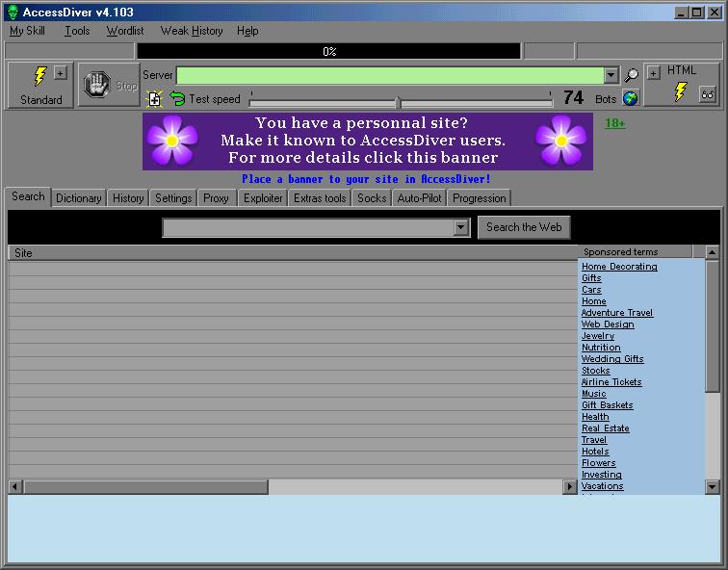The height and width of the screenshot is (570, 728).
Task: Open the Web Design sponsored link
Action: click(x=608, y=324)
